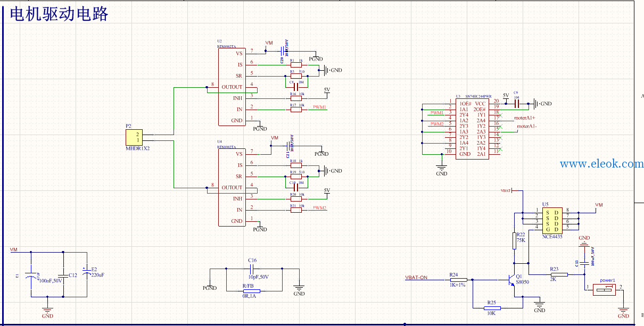Select capacitor C8 104 below R3
The width and height of the screenshot is (644, 326).
[296, 87]
